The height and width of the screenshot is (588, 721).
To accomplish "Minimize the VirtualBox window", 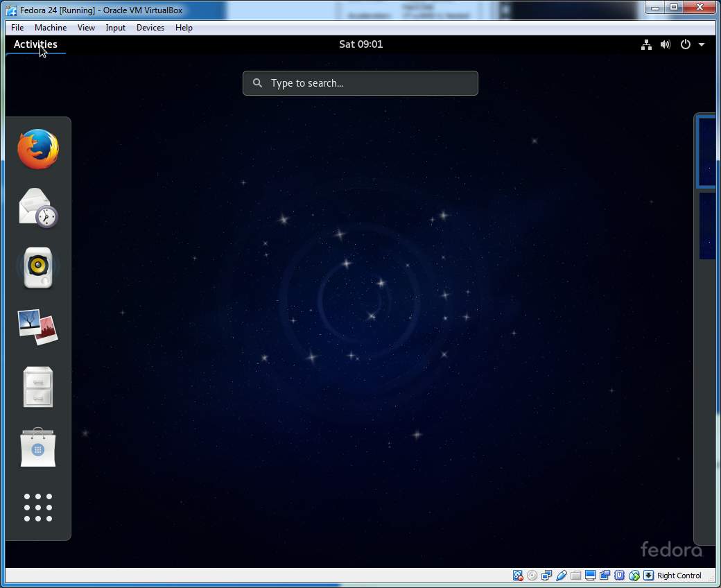I will (x=654, y=8).
